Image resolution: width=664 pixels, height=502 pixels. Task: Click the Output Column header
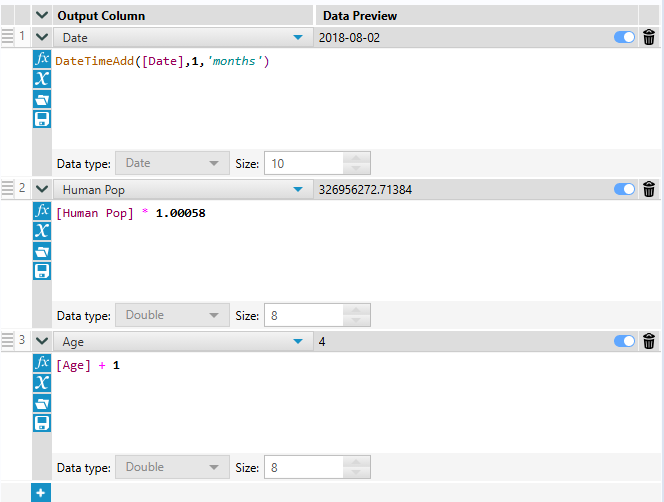click(x=101, y=16)
